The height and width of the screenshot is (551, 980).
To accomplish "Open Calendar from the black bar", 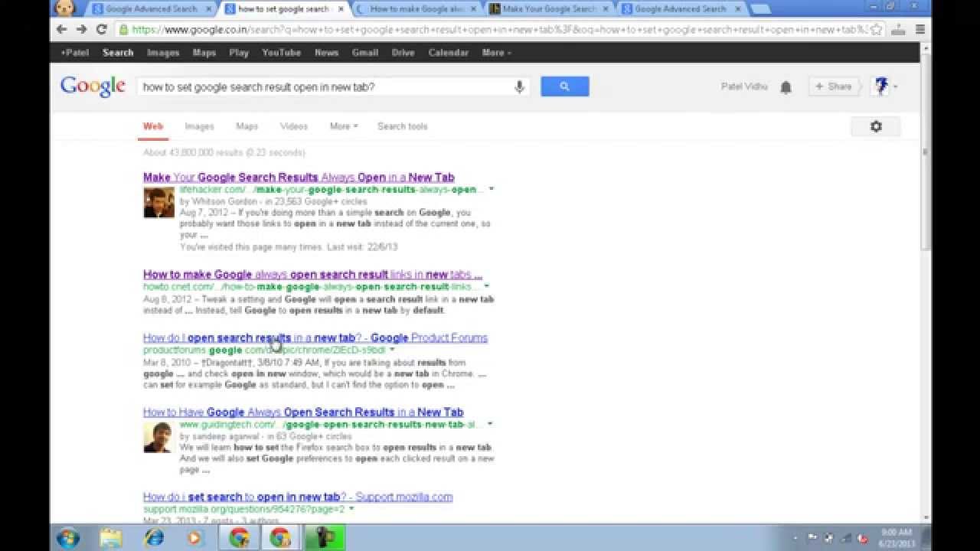I will [448, 53].
